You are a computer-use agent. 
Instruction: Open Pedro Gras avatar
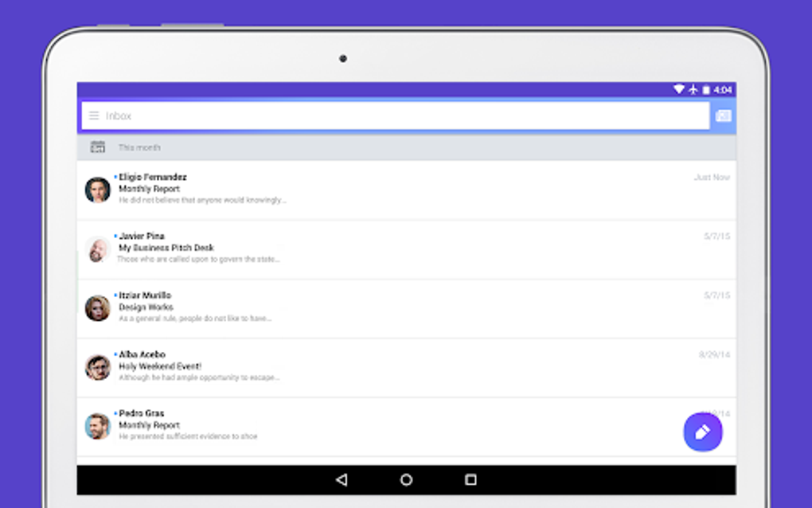click(97, 426)
